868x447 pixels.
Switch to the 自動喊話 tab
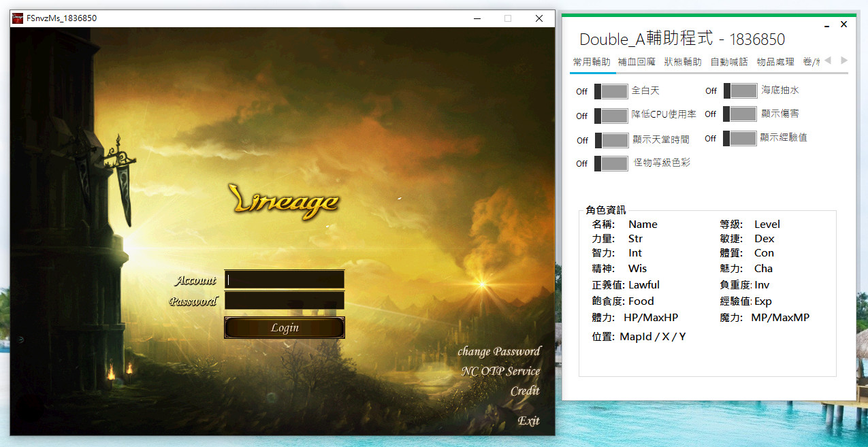point(729,62)
